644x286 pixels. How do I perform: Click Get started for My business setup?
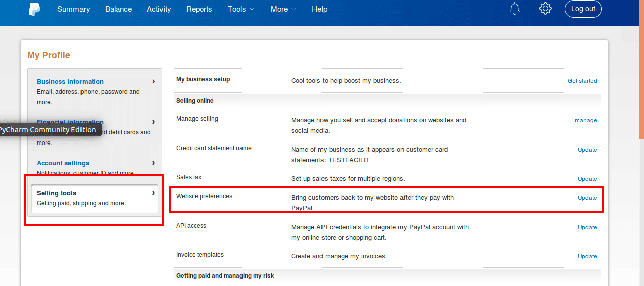582,81
